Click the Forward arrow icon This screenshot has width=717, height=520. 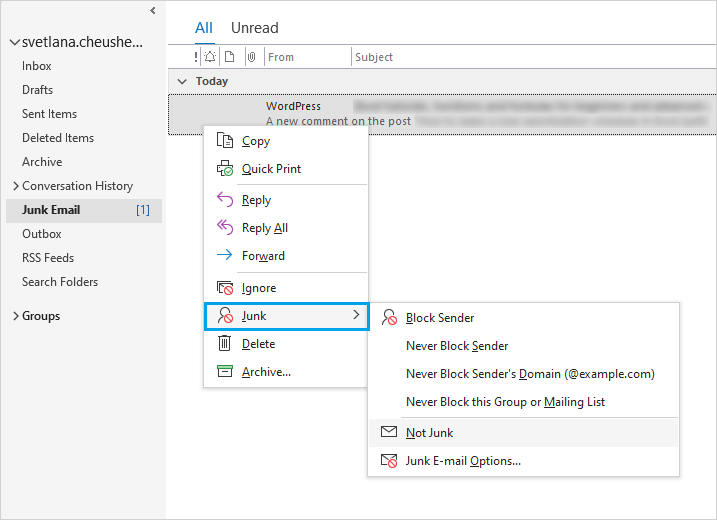(x=225, y=256)
